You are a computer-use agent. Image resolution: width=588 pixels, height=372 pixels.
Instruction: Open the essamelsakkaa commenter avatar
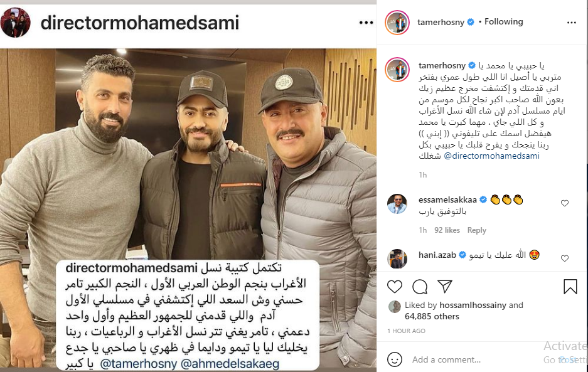[x=397, y=204]
